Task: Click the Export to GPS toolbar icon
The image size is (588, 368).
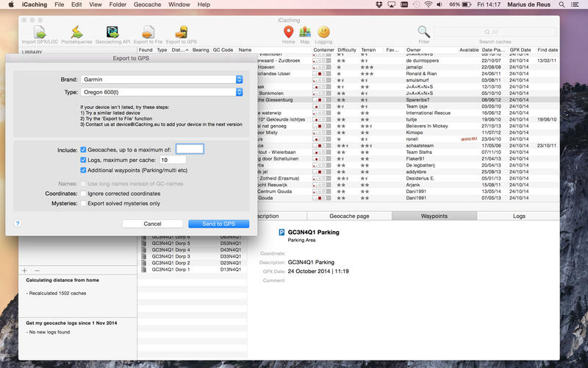Action: click(182, 32)
